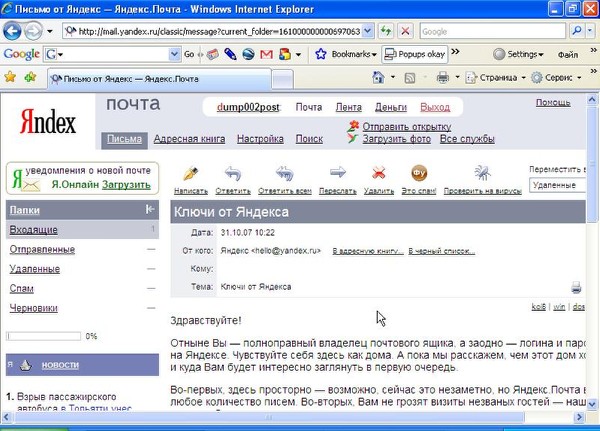This screenshot has width=600, height=431.
Task: Open the recent pages dropdown arrow
Action: [x=50, y=31]
